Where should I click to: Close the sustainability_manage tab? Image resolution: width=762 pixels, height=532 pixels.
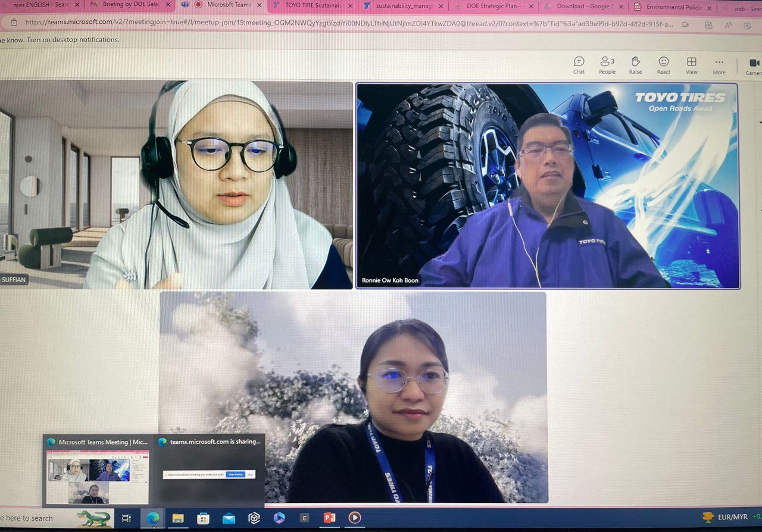tap(441, 7)
